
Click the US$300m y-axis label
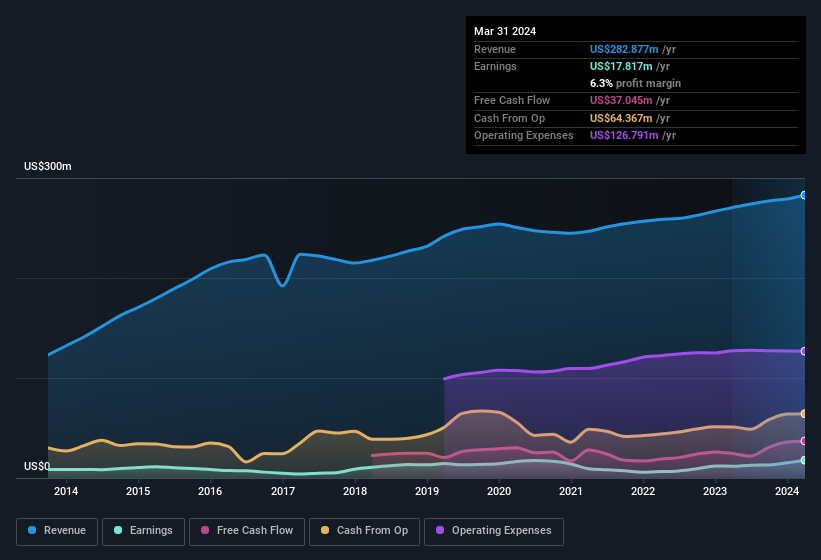[48, 166]
